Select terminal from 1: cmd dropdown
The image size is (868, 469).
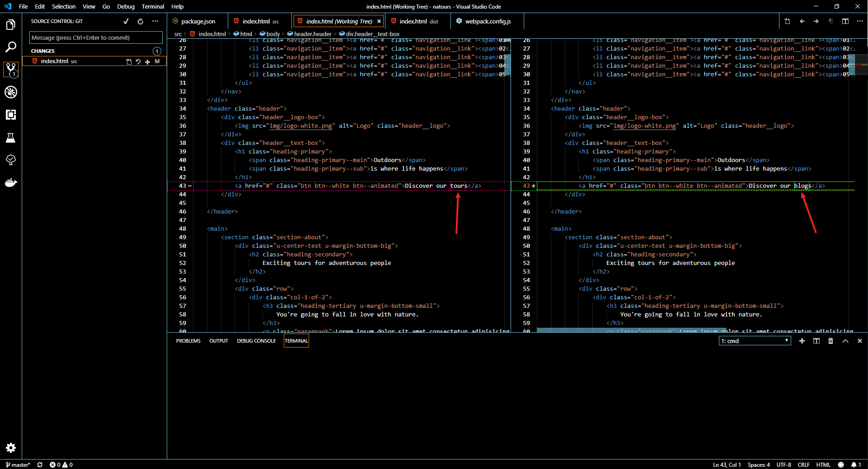click(x=755, y=341)
